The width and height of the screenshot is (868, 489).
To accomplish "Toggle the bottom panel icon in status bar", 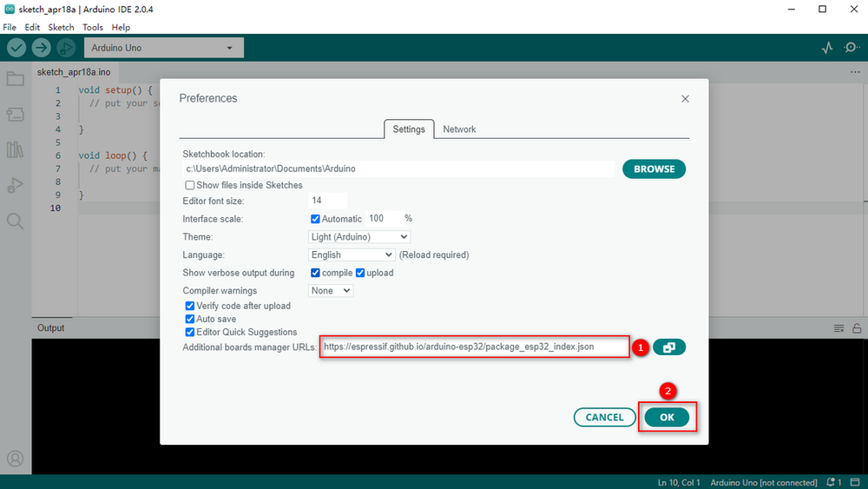I will click(x=855, y=482).
